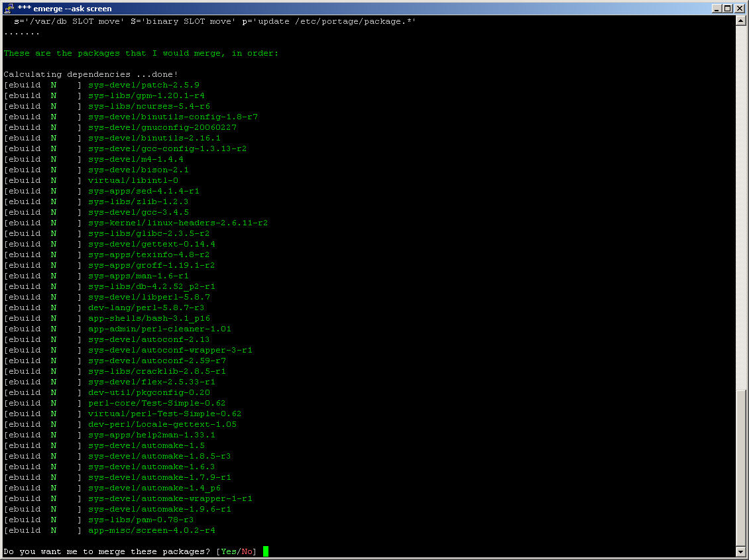Click 'sys-devel/libperl-5.8.7' package
Viewport: 749px width, 560px height.
[x=149, y=297]
